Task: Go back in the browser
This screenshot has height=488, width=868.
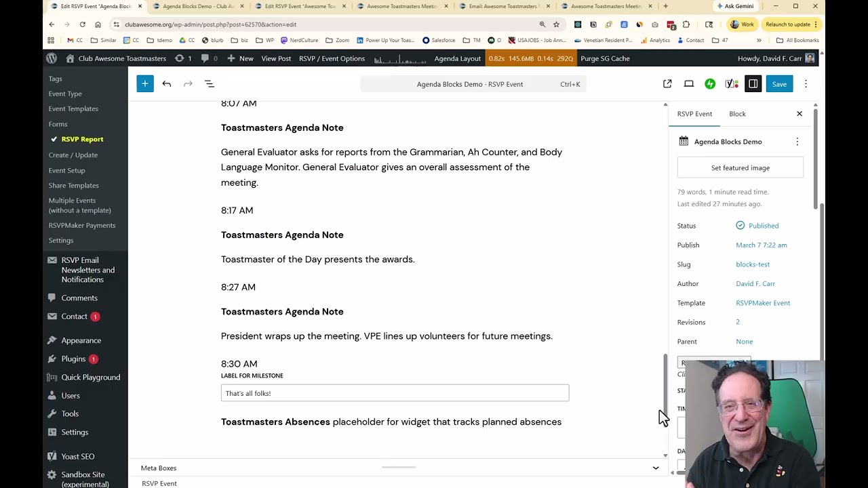Action: [x=52, y=24]
